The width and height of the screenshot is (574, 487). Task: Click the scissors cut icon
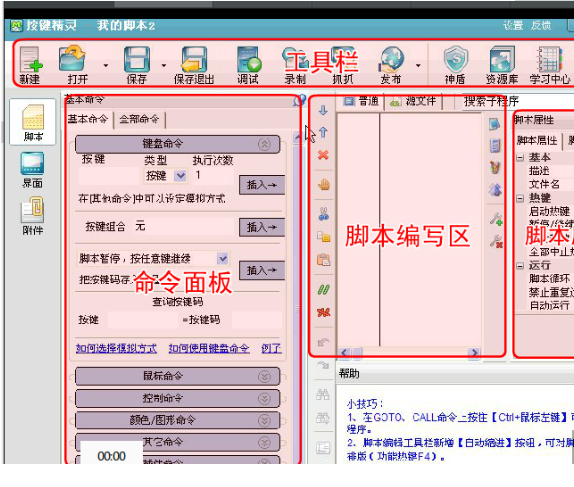324,213
